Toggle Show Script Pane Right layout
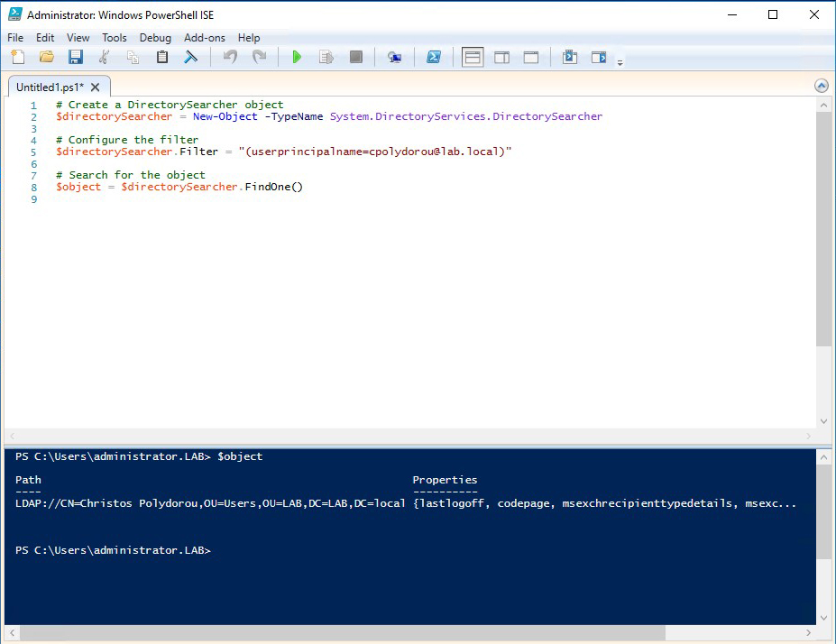 pyautogui.click(x=501, y=57)
